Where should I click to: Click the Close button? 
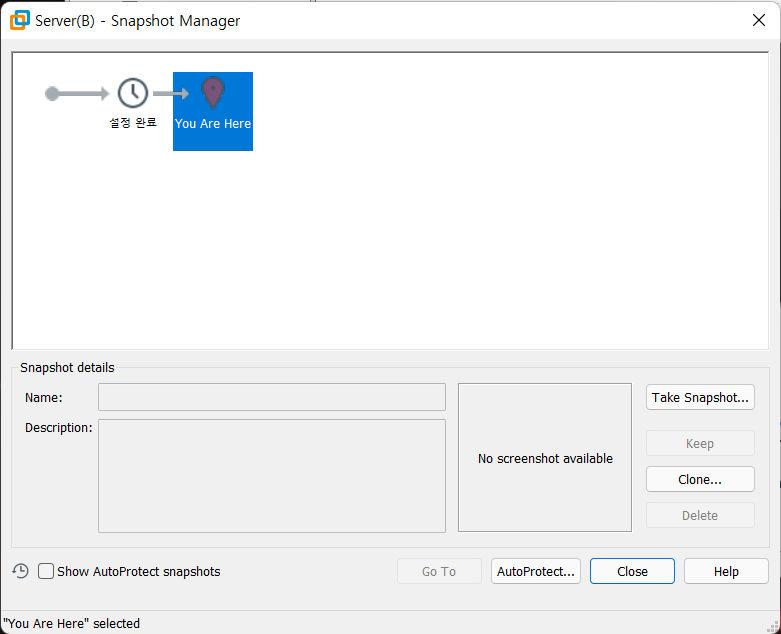pos(632,571)
